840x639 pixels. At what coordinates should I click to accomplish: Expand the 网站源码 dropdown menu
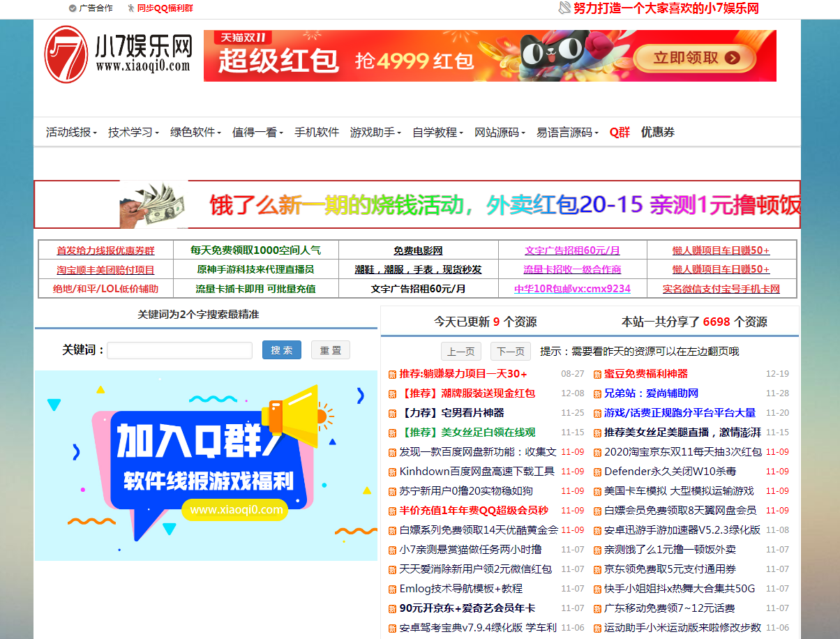500,133
